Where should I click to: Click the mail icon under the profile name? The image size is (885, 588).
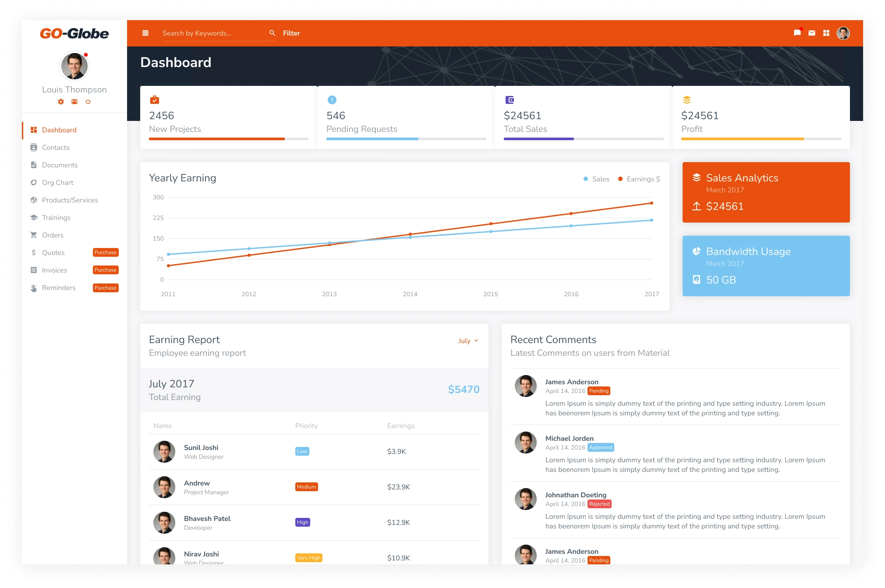74,102
